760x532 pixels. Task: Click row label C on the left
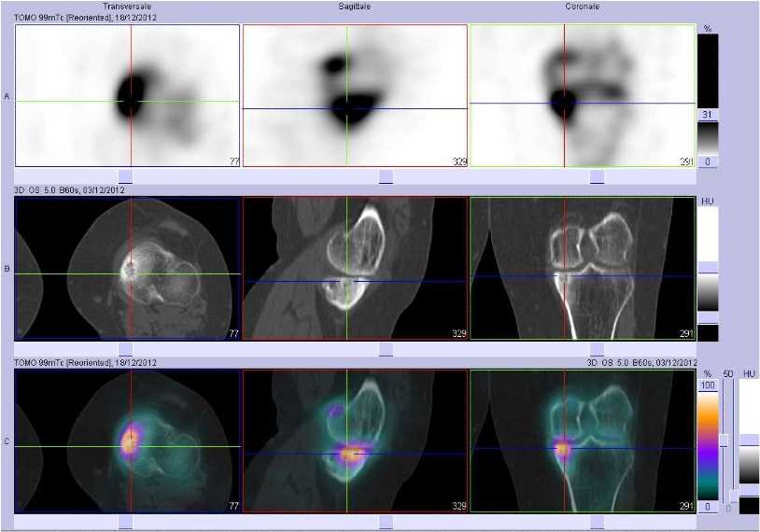point(7,441)
